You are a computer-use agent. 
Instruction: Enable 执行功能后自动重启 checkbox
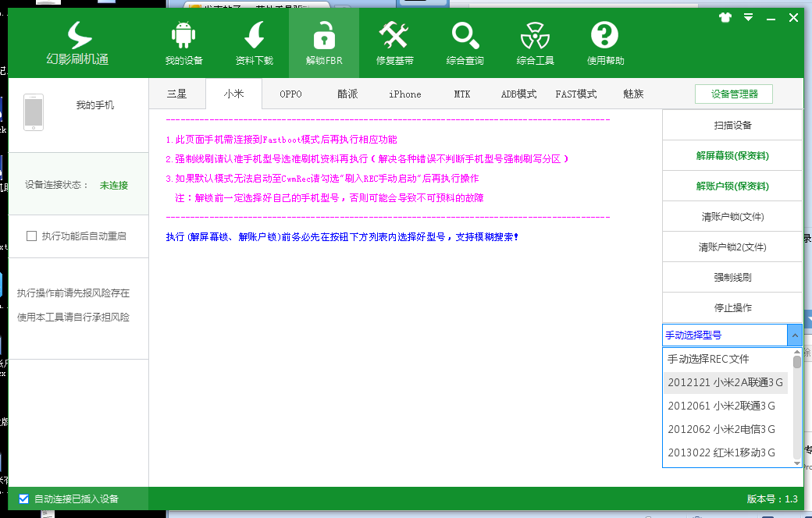coord(33,235)
